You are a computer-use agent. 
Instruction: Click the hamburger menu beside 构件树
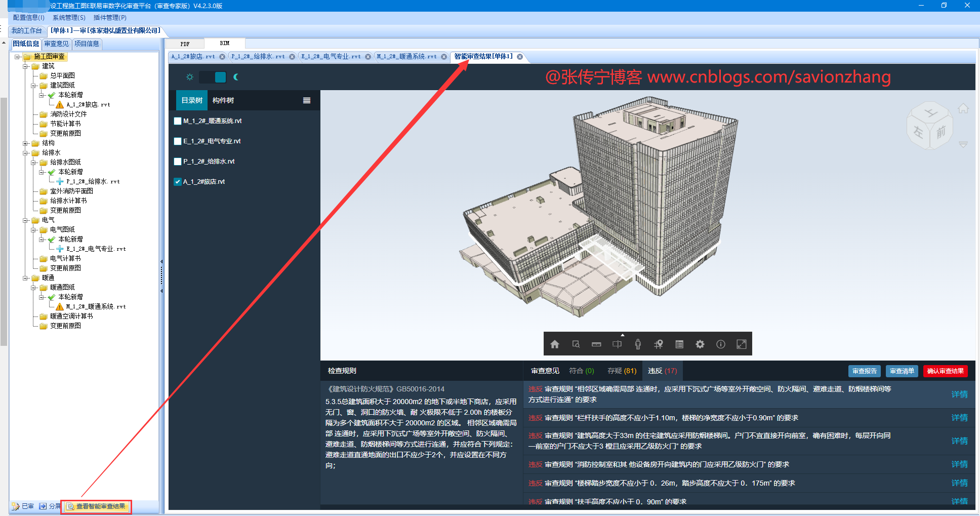pos(307,100)
